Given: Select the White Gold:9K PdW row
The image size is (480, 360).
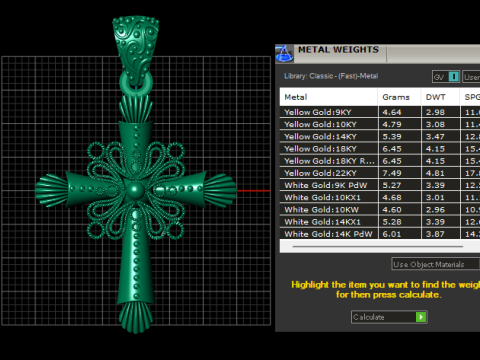Looking at the screenshot, I should click(x=380, y=185).
